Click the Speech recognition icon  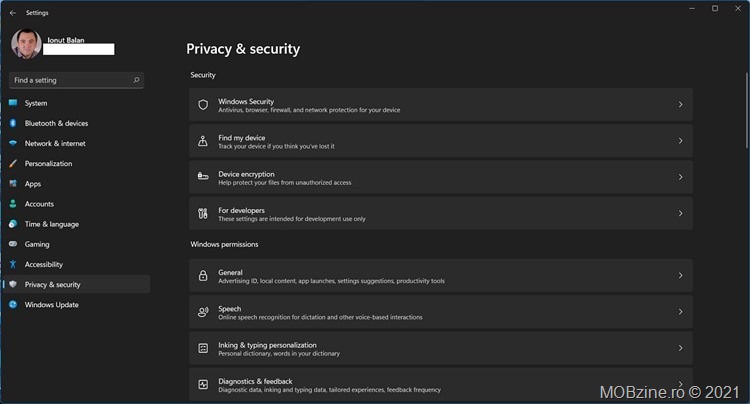tap(203, 312)
